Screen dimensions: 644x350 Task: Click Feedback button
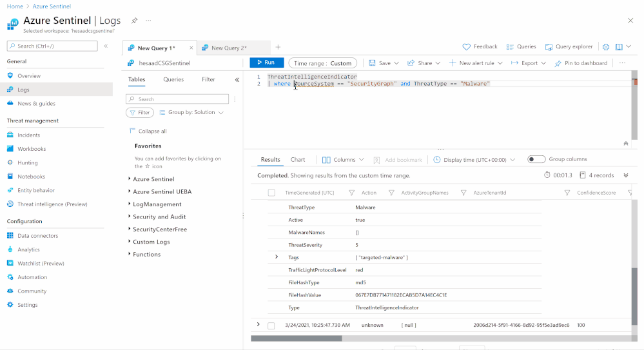click(x=480, y=47)
